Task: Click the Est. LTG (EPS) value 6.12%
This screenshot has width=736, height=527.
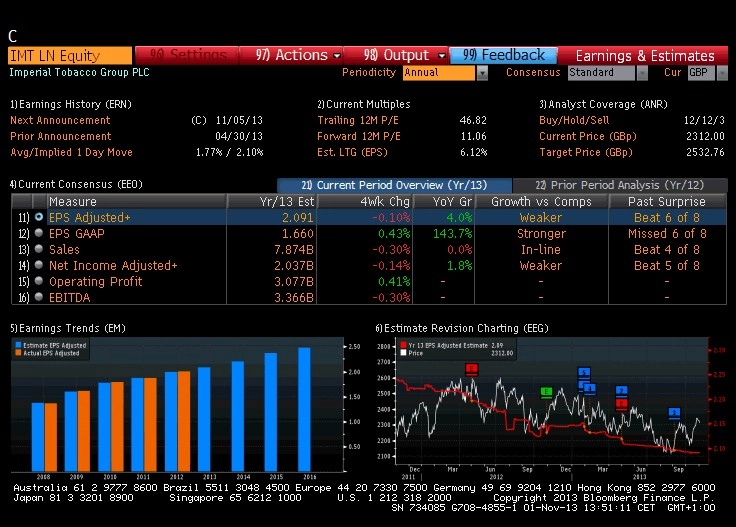Action: pyautogui.click(x=473, y=152)
